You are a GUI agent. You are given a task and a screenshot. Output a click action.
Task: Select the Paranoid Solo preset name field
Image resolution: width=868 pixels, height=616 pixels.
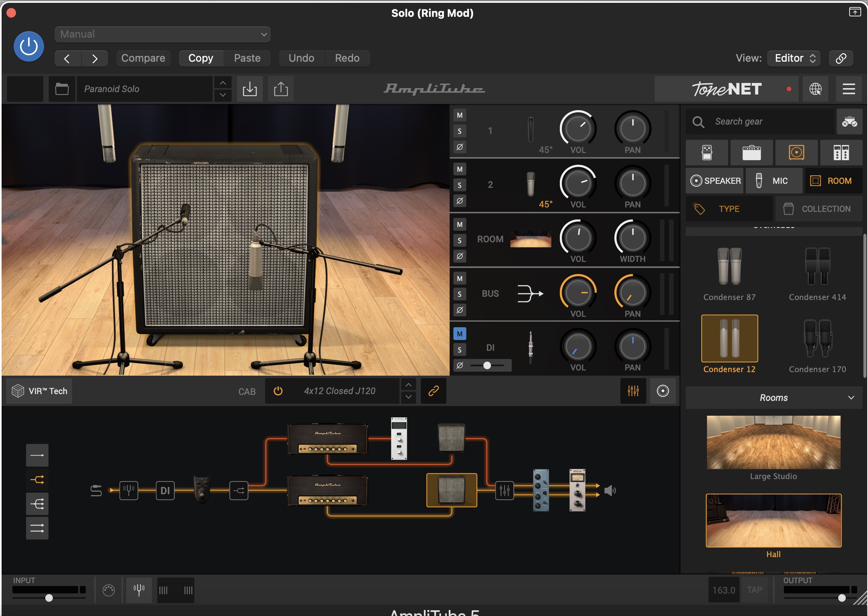tap(145, 89)
